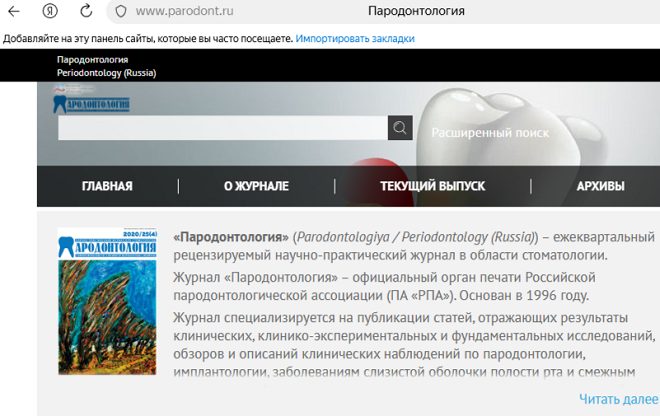Open the ГЛАВНАЯ menu item
The height and width of the screenshot is (416, 660).
[x=107, y=186]
